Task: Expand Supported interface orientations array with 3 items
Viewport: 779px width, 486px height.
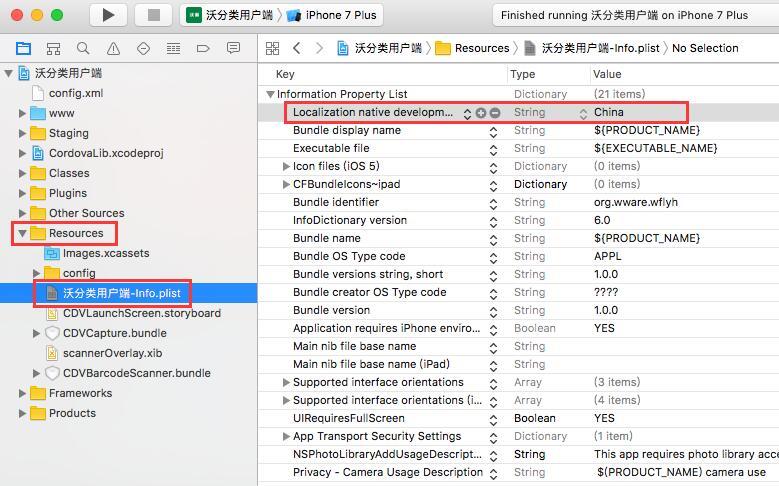Action: tap(286, 382)
